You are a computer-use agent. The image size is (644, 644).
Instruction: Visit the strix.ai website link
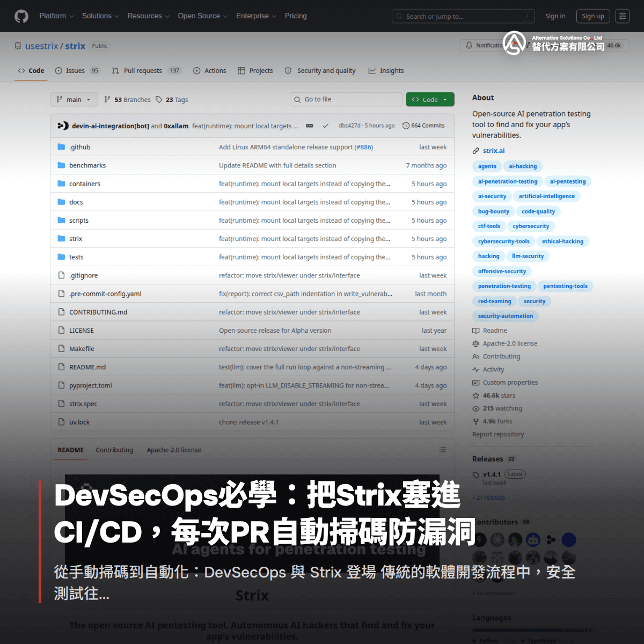tap(494, 151)
